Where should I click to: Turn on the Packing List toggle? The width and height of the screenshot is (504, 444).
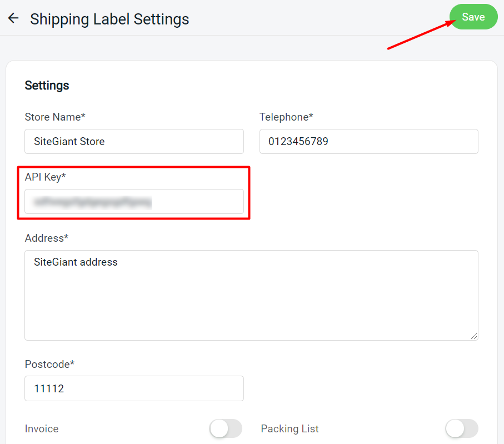click(x=461, y=428)
